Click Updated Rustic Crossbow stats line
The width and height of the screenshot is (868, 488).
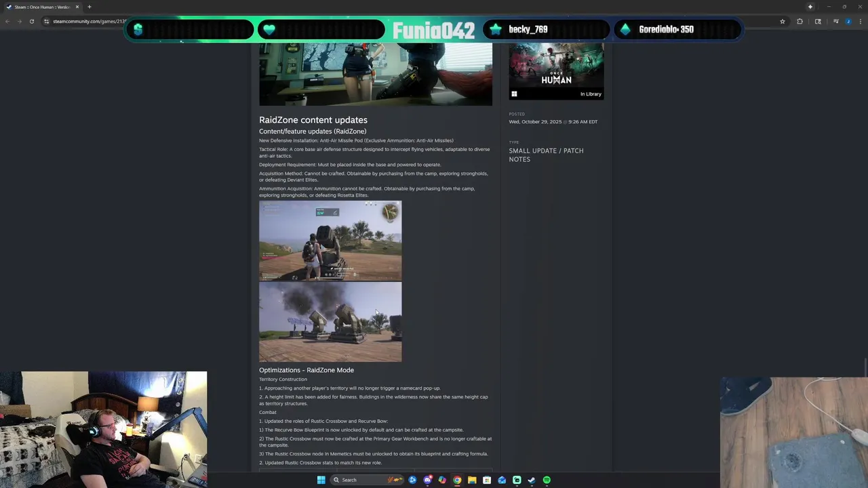pyautogui.click(x=320, y=463)
